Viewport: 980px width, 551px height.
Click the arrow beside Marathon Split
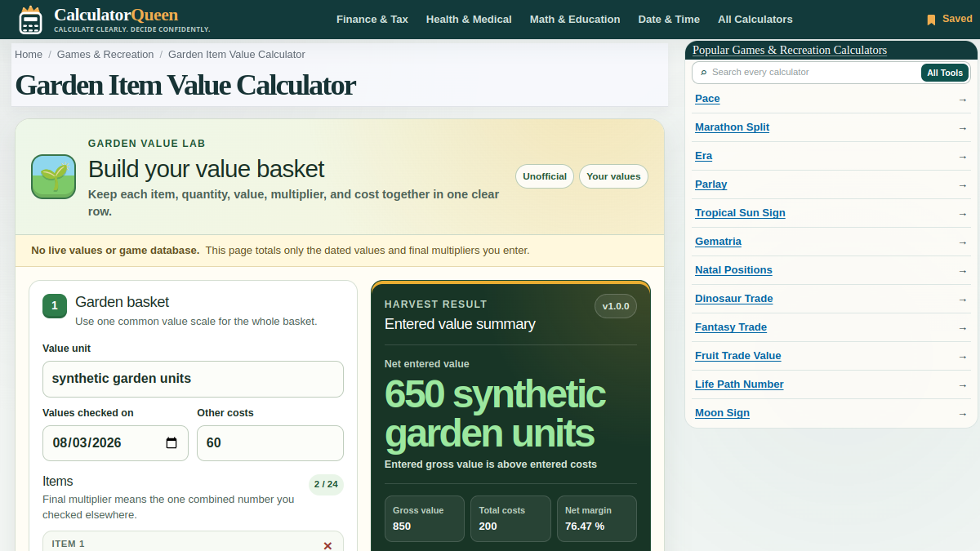962,128
